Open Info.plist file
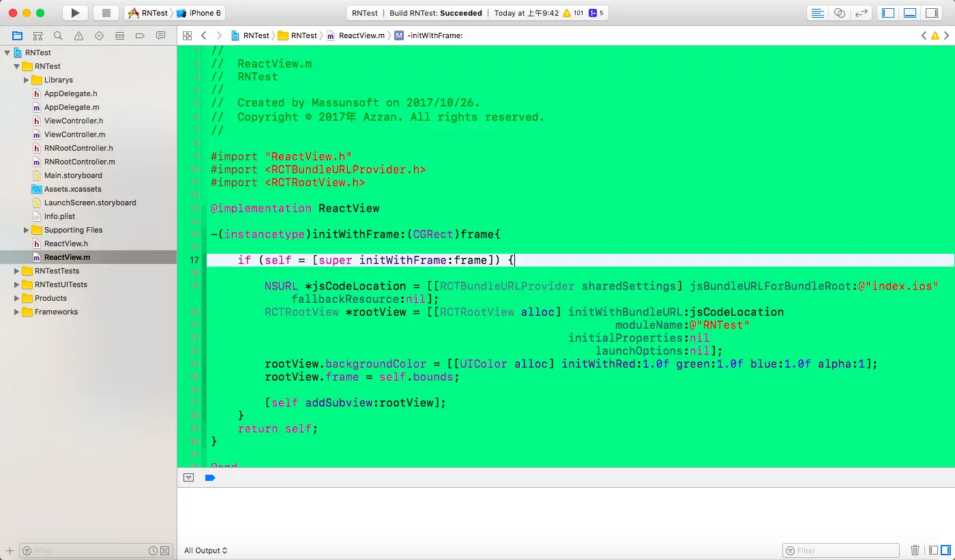Image resolution: width=955 pixels, height=560 pixels. click(59, 216)
